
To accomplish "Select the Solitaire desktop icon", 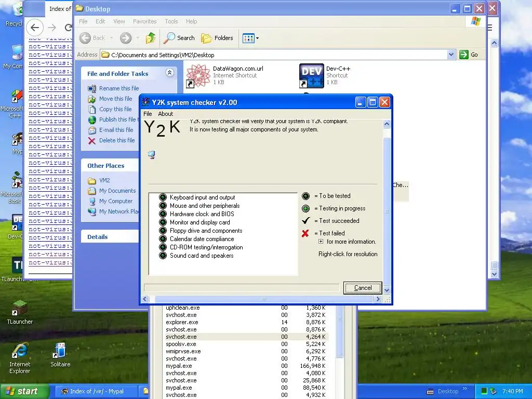I will coord(60,355).
